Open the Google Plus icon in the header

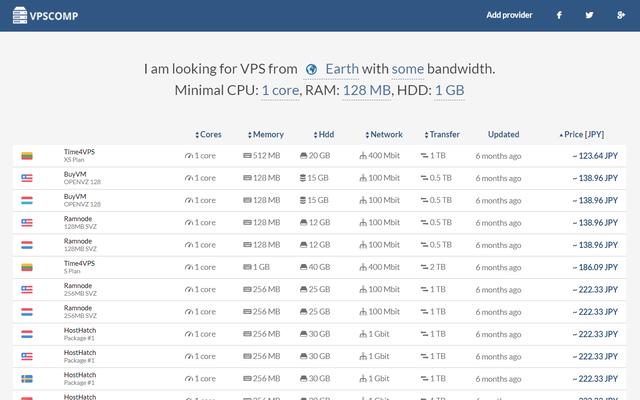(x=621, y=16)
